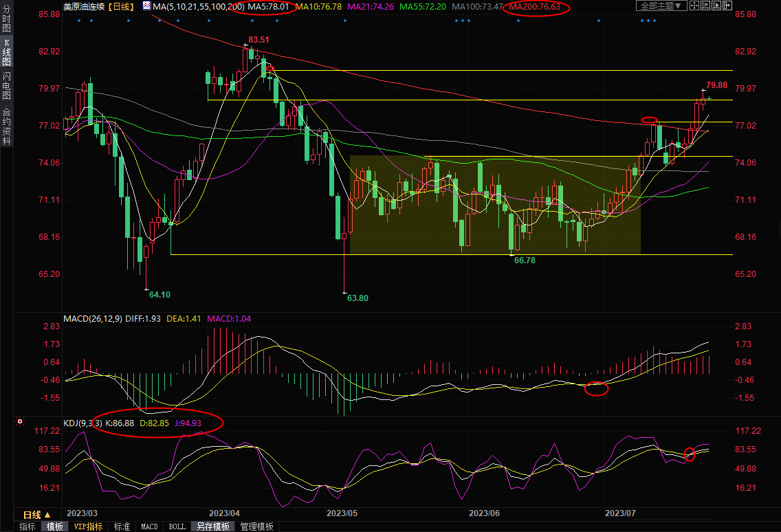Click the MA100:73.47 value label
The height and width of the screenshot is (532, 781).
pyautogui.click(x=477, y=6)
